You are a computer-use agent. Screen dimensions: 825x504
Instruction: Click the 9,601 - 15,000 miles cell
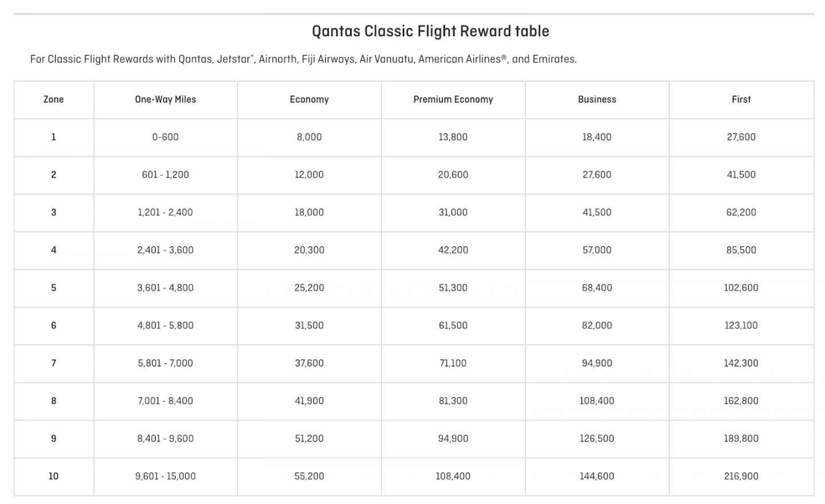tap(166, 477)
